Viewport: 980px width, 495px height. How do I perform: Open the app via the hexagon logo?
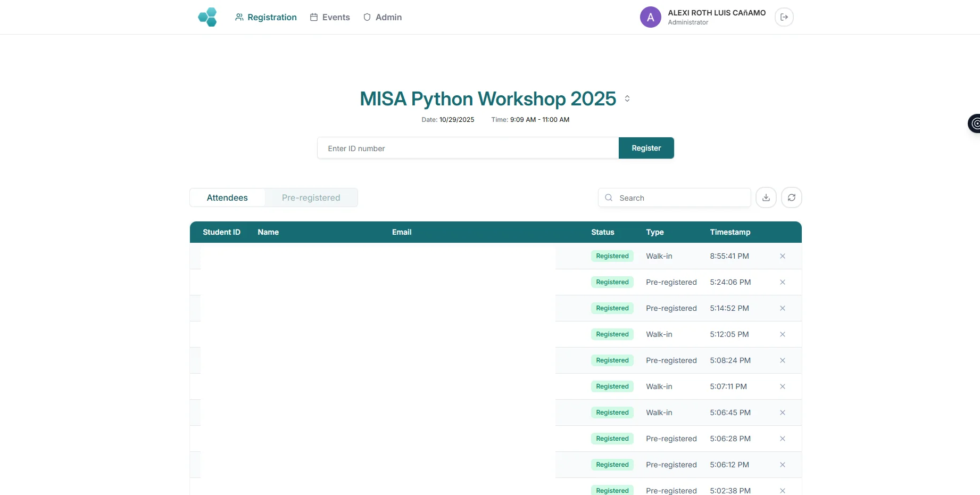coord(207,17)
